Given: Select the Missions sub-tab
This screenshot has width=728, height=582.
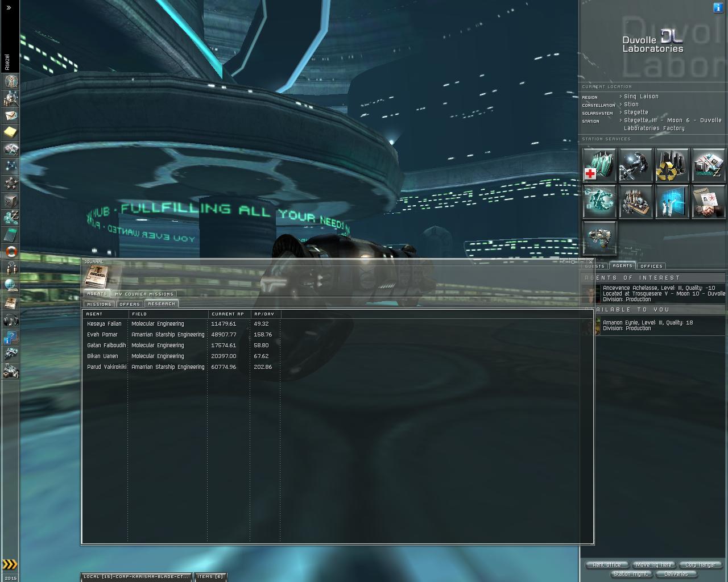Looking at the screenshot, I should 99,304.
